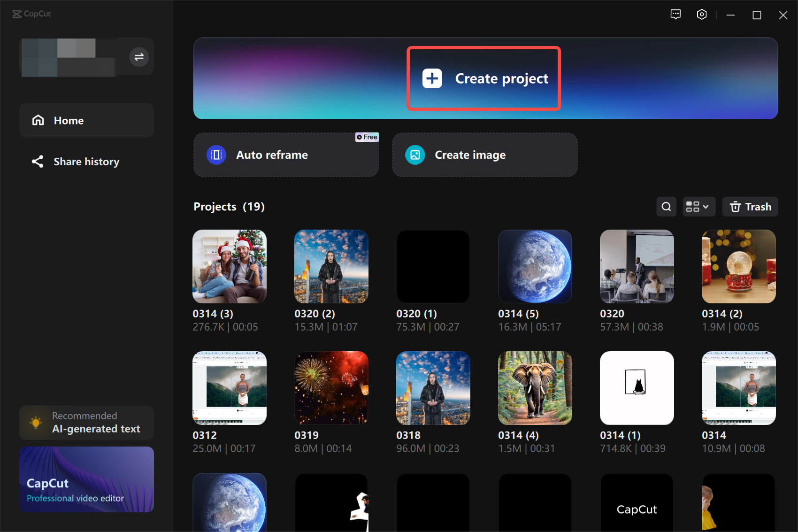The height and width of the screenshot is (532, 798).
Task: Open settings with the gear icon
Action: (x=701, y=15)
